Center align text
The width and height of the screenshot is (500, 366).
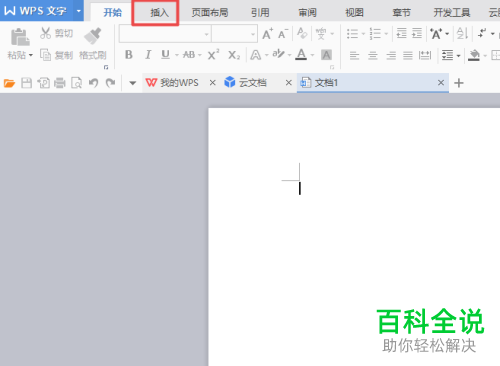click(x=373, y=55)
